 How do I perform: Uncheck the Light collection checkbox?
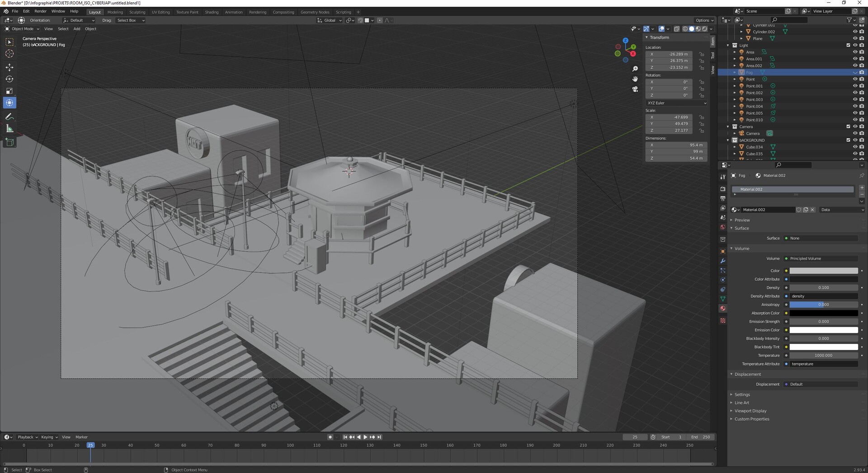[848, 45]
